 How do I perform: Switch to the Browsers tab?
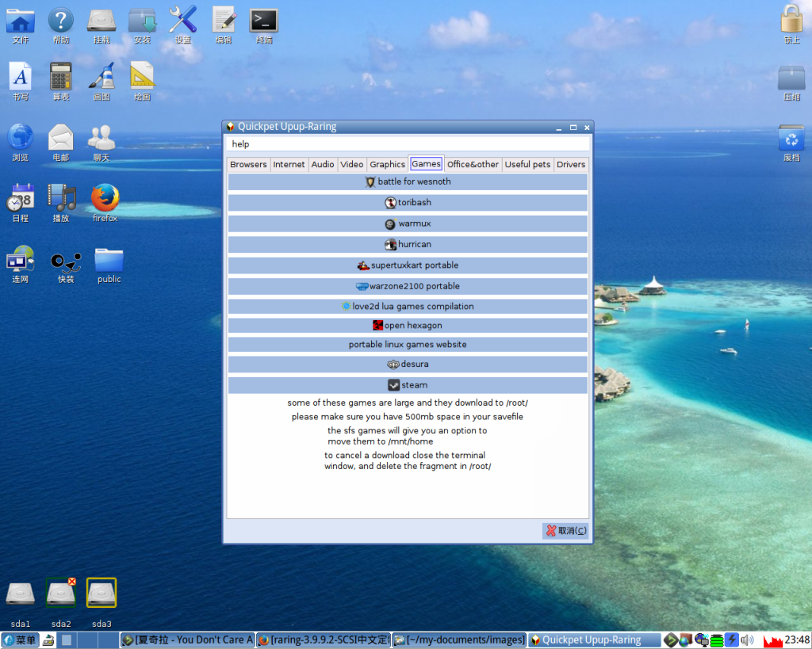point(248,164)
